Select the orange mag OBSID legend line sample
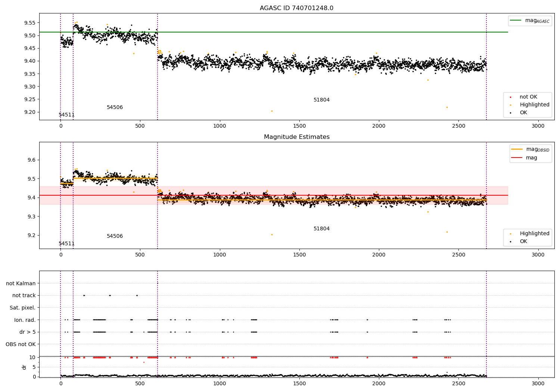Viewport: 560px width, 392px height. point(517,149)
